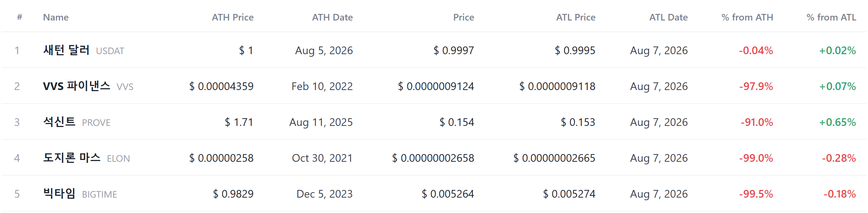Viewport: 868px width, 213px height.
Task: Sort by ATL Date column header
Action: 669,17
